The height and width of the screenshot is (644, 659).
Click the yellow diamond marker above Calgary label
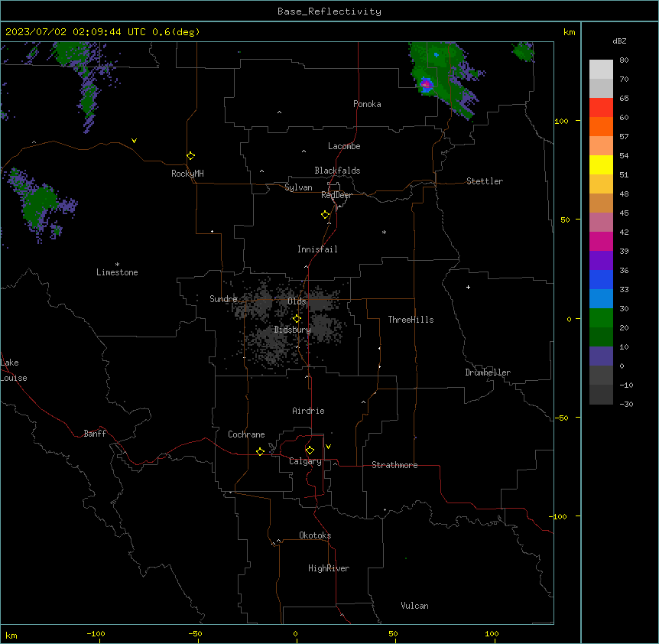pyautogui.click(x=310, y=450)
